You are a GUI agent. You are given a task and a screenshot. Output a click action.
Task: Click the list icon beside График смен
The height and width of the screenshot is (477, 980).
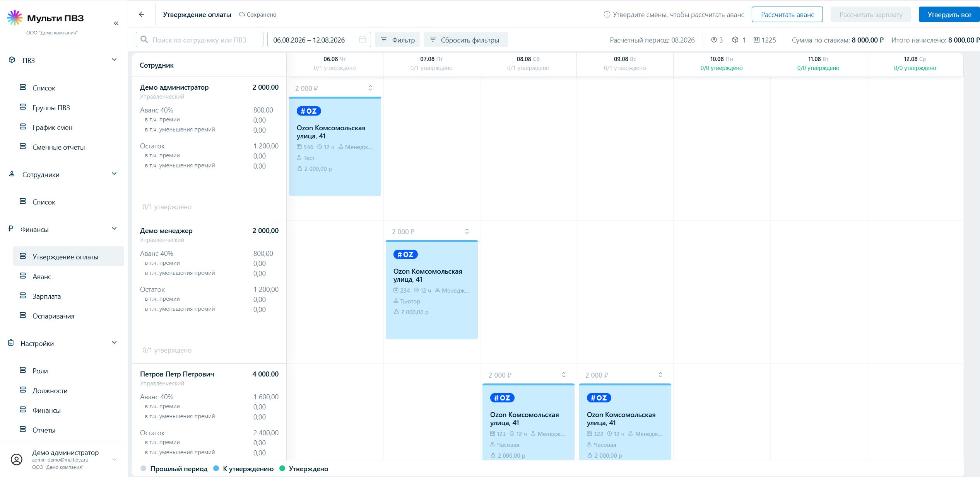(x=23, y=127)
